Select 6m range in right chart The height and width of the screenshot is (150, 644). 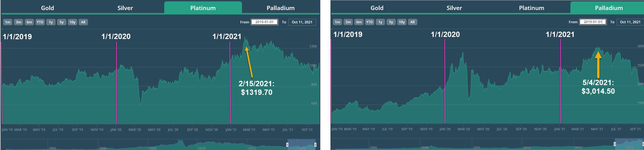[359, 22]
